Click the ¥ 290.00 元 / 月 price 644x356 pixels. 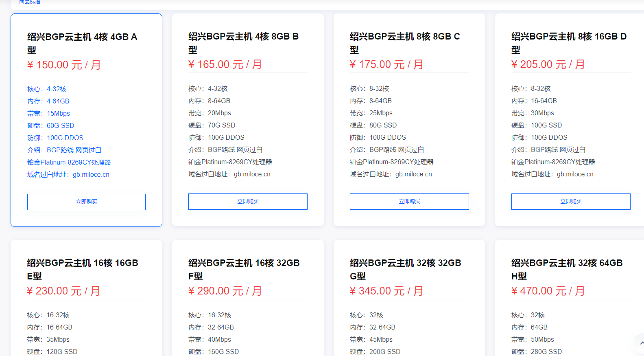pos(225,291)
